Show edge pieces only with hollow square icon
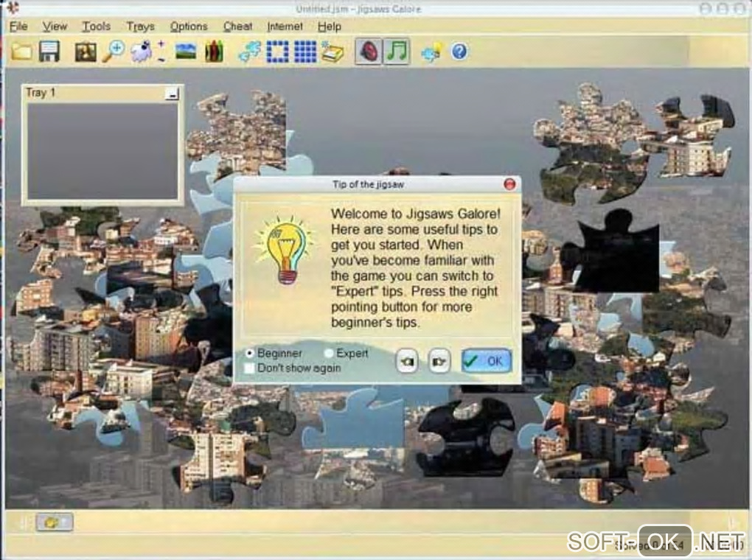Image resolution: width=752 pixels, height=560 pixels. (278, 52)
